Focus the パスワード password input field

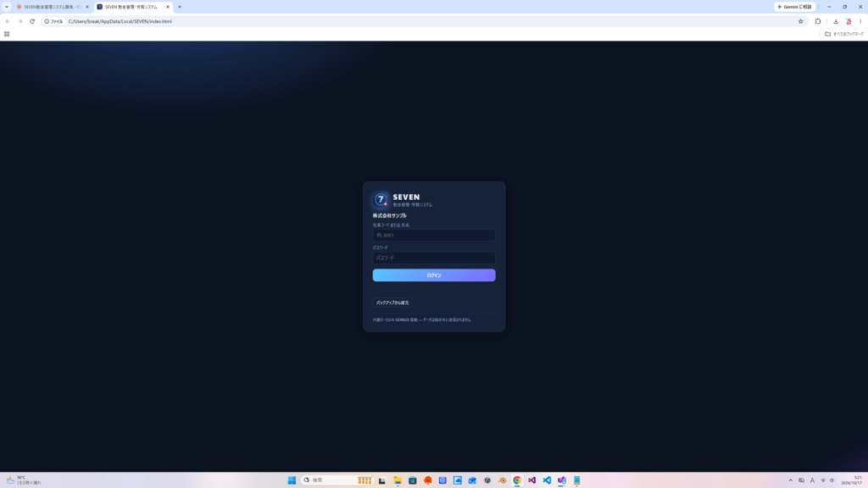click(x=433, y=258)
